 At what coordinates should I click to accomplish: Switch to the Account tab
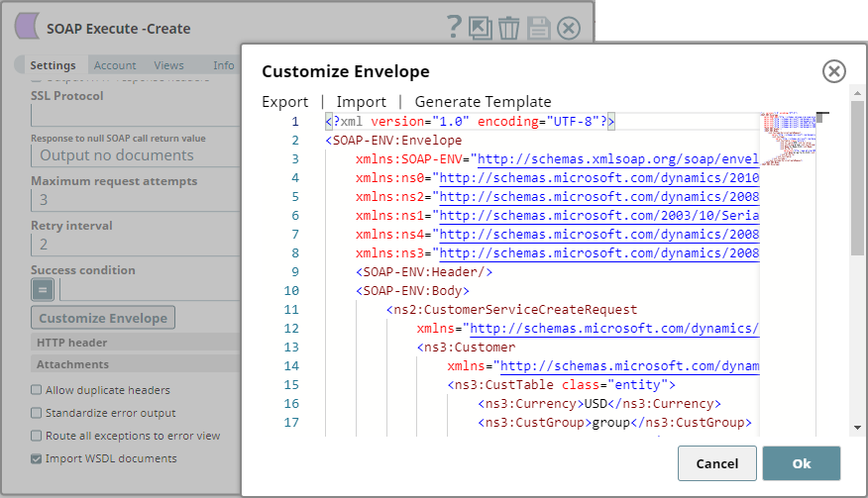(x=115, y=65)
